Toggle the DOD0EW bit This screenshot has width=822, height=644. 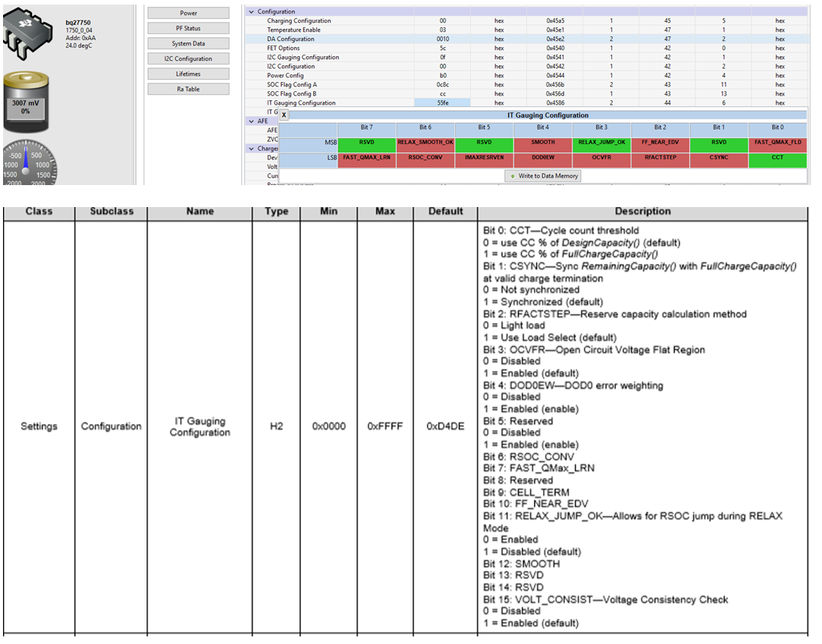coord(543,161)
